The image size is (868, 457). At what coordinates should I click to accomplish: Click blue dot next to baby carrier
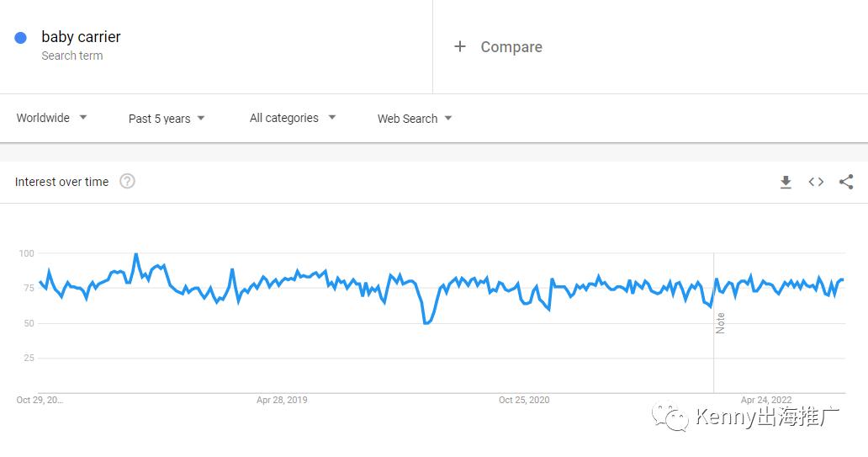(20, 38)
